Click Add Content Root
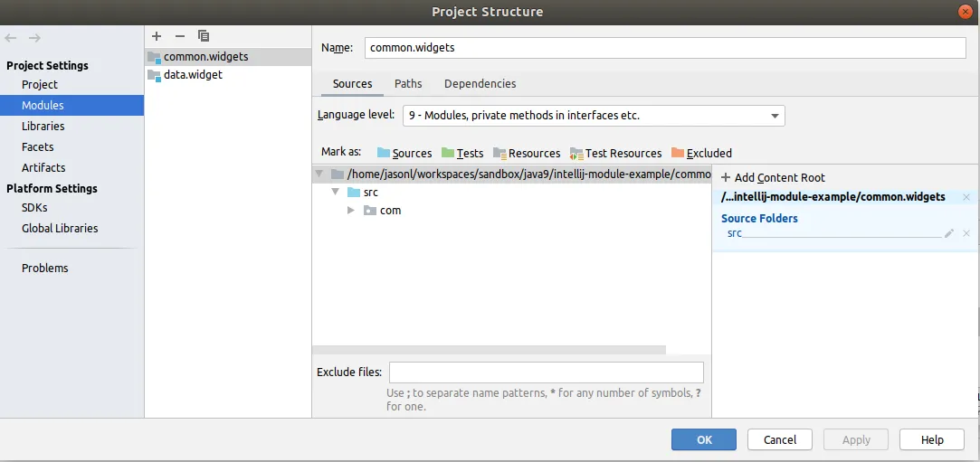Viewport: 980px width, 462px height. (x=773, y=177)
